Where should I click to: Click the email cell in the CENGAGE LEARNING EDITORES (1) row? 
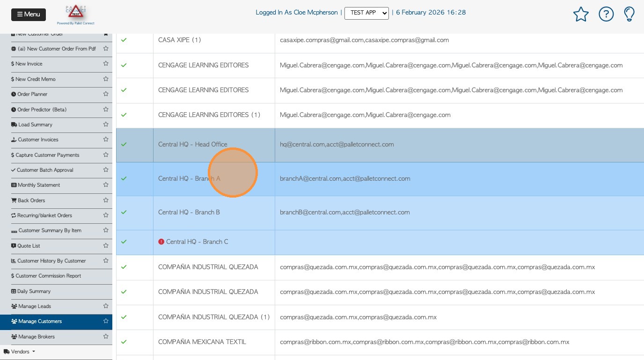[x=459, y=115]
